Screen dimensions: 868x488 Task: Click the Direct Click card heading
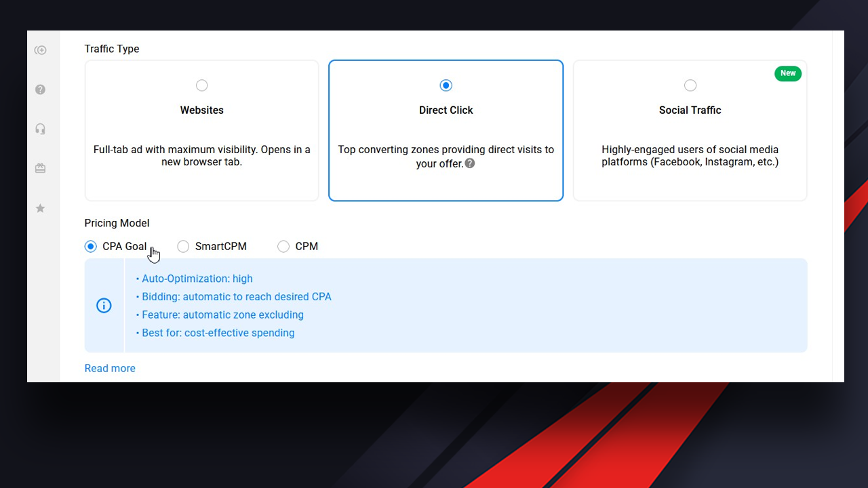click(446, 110)
